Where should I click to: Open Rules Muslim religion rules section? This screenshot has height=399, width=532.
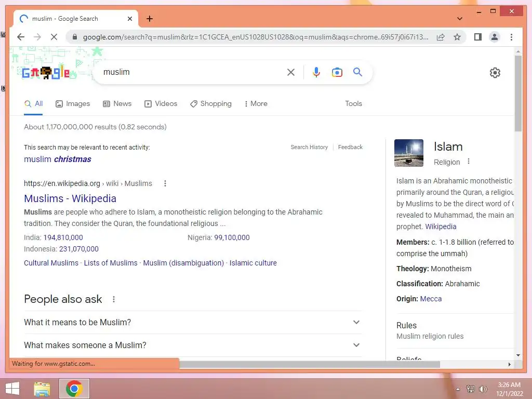(455, 330)
